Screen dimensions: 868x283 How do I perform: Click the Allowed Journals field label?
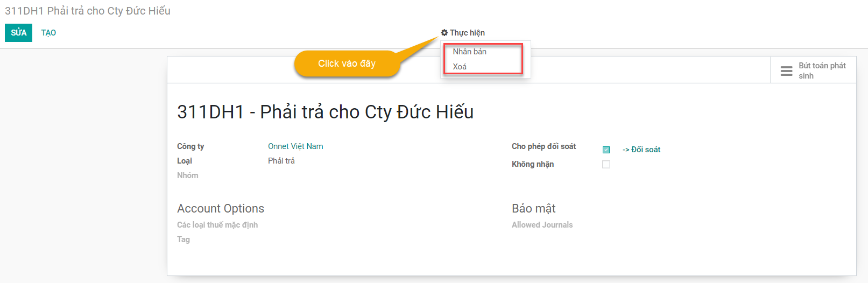click(x=542, y=225)
